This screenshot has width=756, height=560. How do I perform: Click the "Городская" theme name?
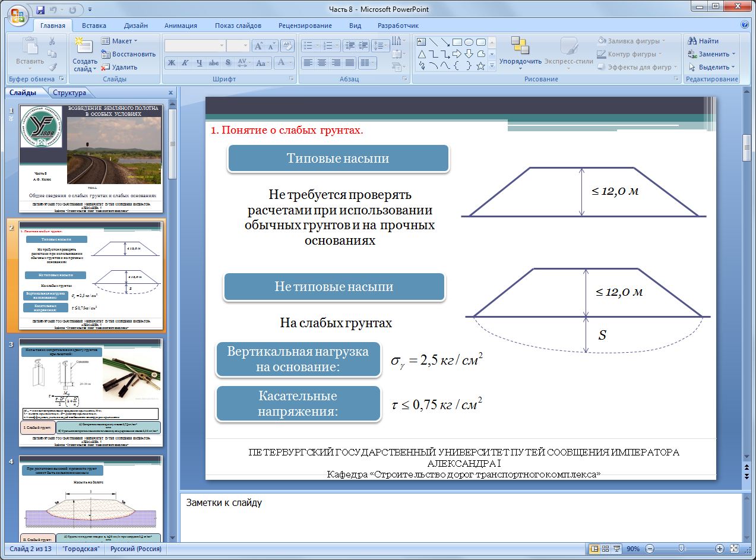pos(81,549)
